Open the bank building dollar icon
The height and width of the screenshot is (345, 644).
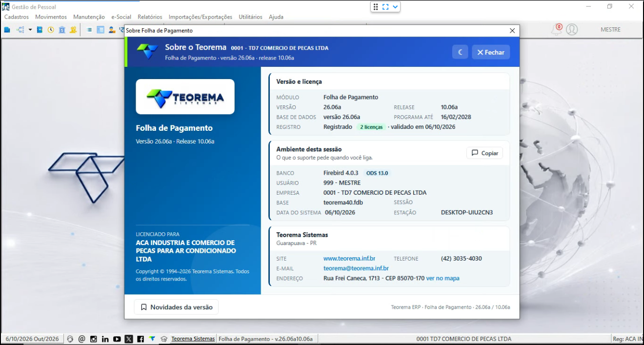[62, 30]
